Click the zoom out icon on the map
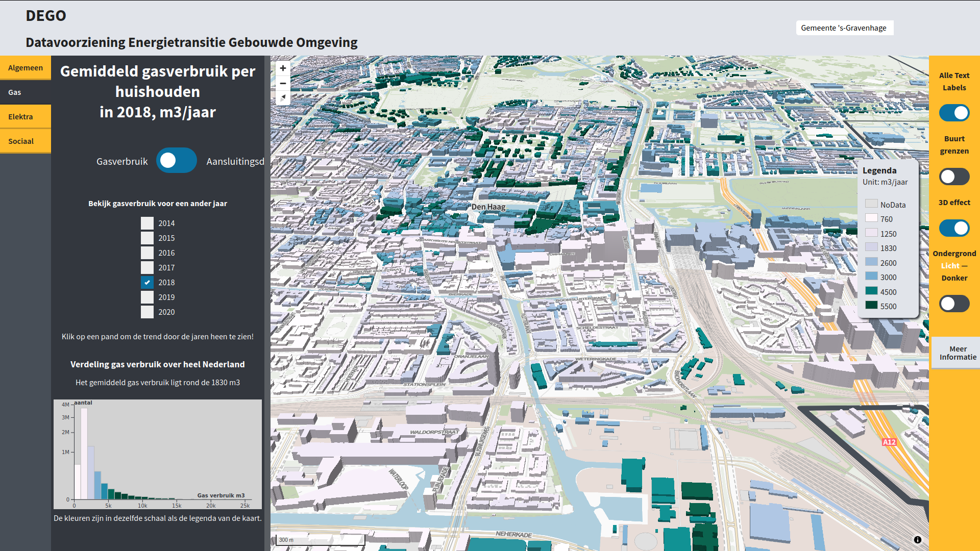Screen dimensions: 980x551 coord(283,83)
